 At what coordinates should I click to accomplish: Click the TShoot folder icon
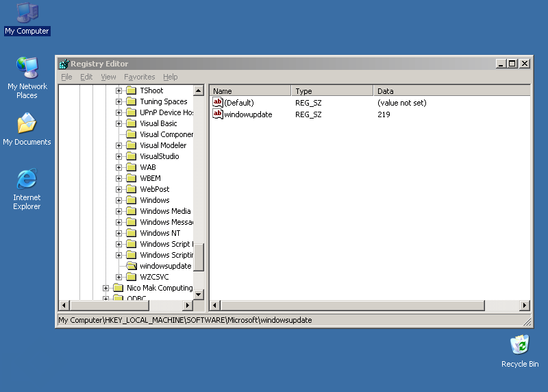[x=132, y=90]
